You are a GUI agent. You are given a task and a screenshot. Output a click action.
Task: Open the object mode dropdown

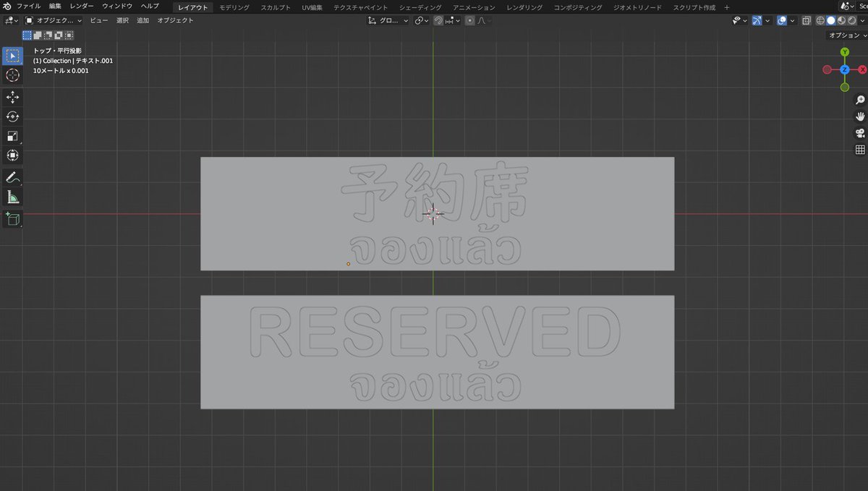pyautogui.click(x=54, y=20)
